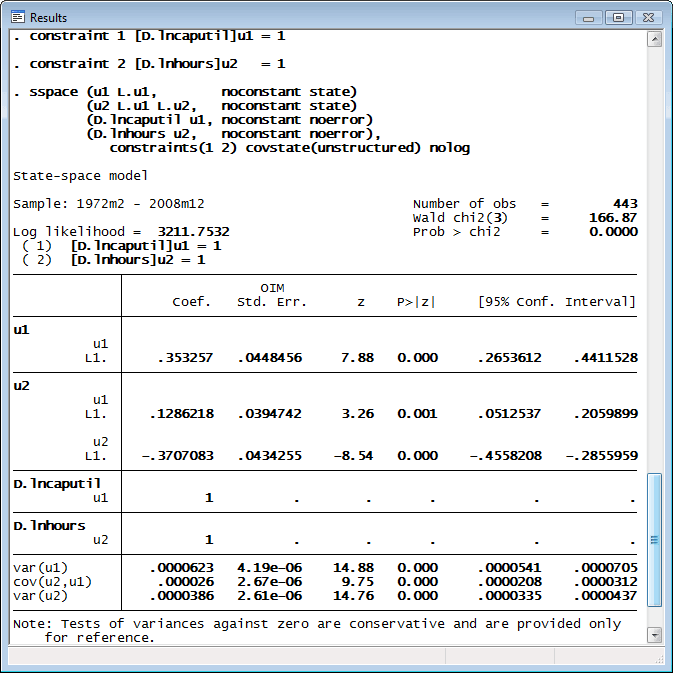Image resolution: width=673 pixels, height=673 pixels.
Task: Click var(u2) estimate .0000386
Action: [182, 596]
